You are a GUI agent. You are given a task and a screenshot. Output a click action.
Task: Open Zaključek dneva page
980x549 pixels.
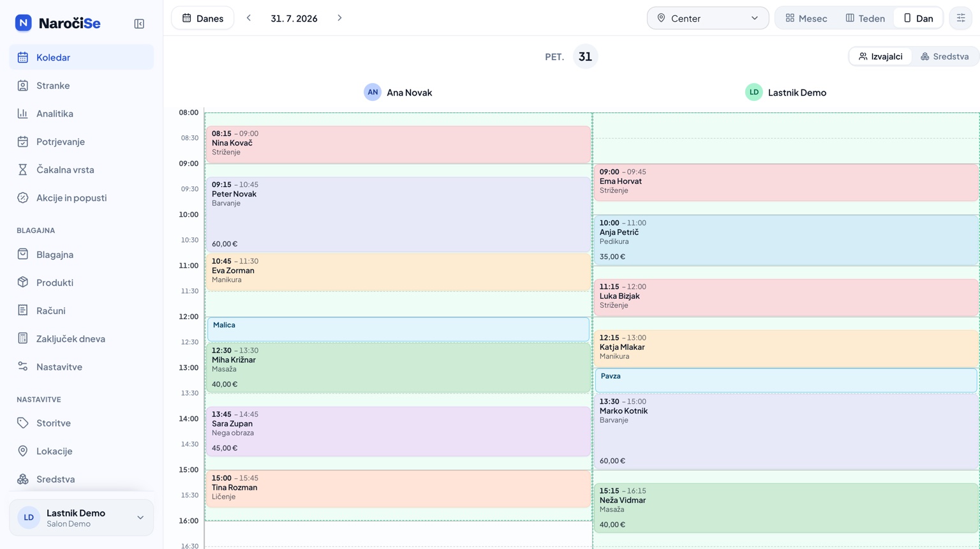[x=82, y=339]
